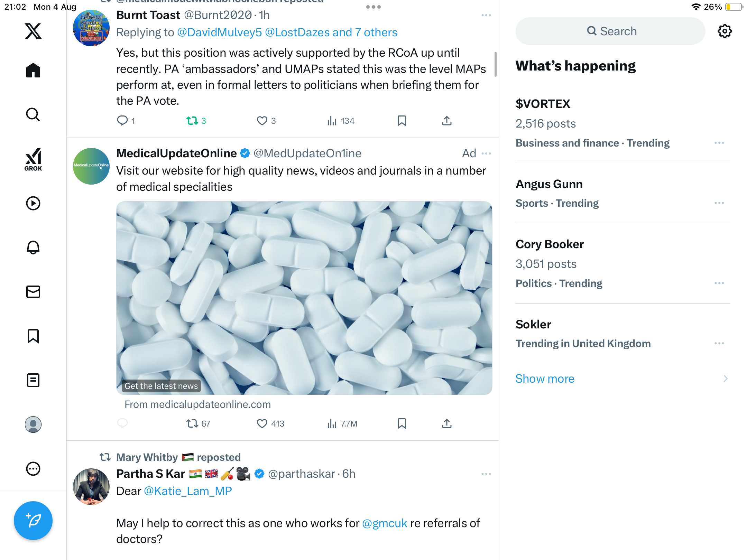Open the Angus Gunn trending topic
Viewport: 747px width, 560px height.
(549, 184)
